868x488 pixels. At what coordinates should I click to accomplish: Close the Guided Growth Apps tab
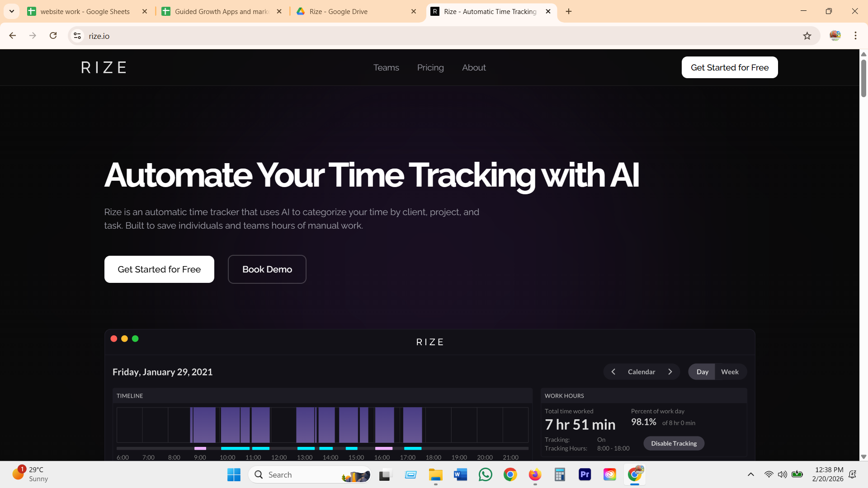pyautogui.click(x=279, y=11)
